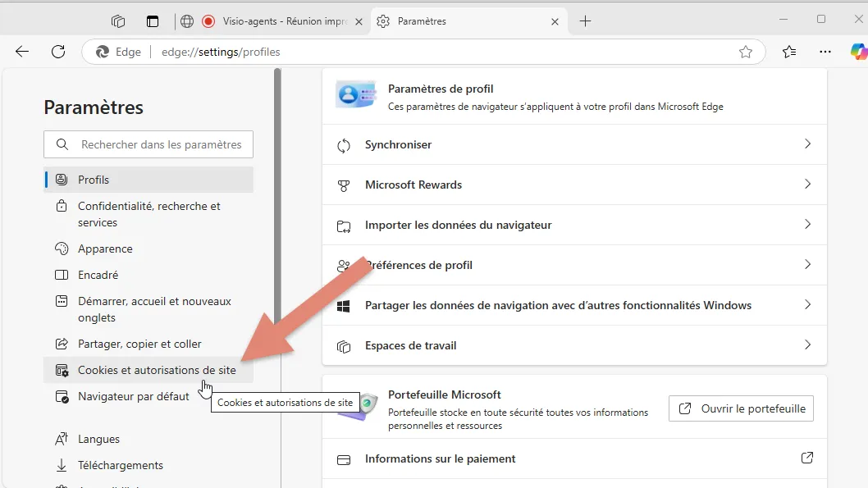Click the share icon beside Partager, copier et coller
The image size is (868, 488).
click(62, 344)
